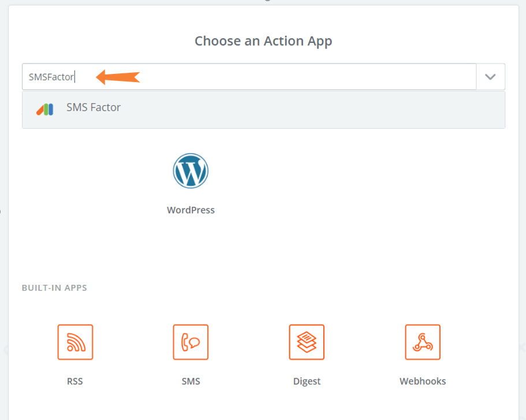This screenshot has height=420, width=526.
Task: Click the RSS label under built-in apps
Action: pos(75,381)
